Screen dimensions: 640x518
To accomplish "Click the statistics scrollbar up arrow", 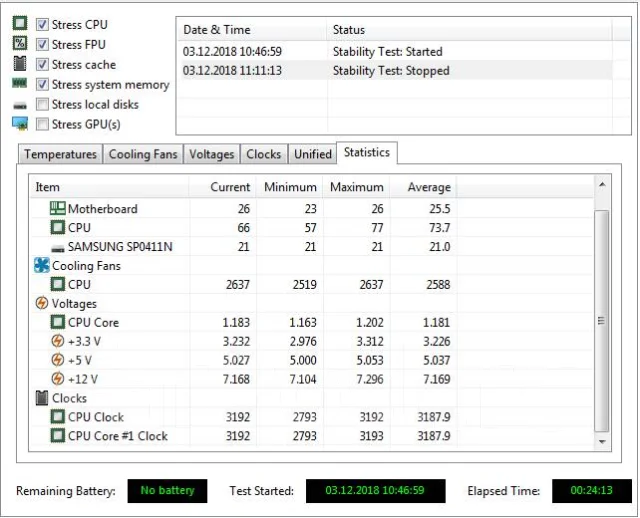I will tap(602, 185).
